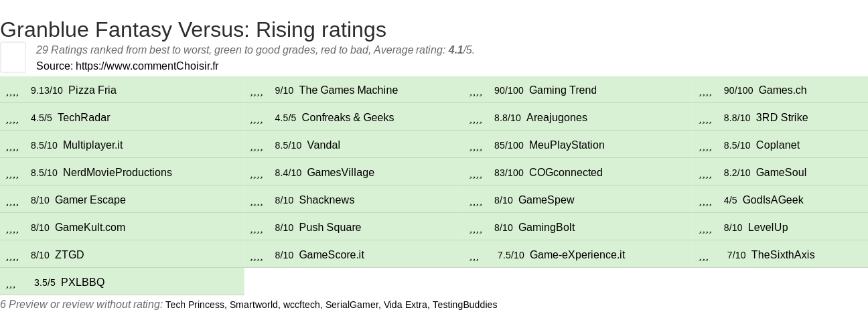Click the blank thumbnail beside the source line

[x=13, y=57]
